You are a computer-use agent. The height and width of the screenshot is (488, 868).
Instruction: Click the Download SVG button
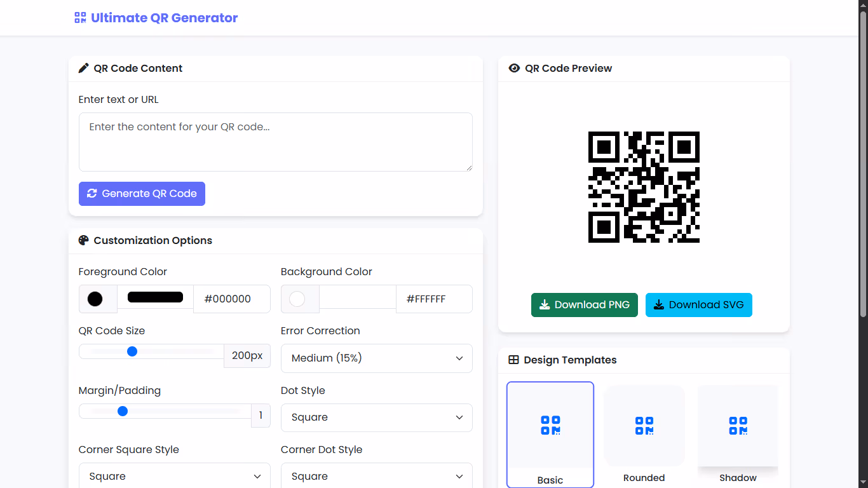[699, 305]
